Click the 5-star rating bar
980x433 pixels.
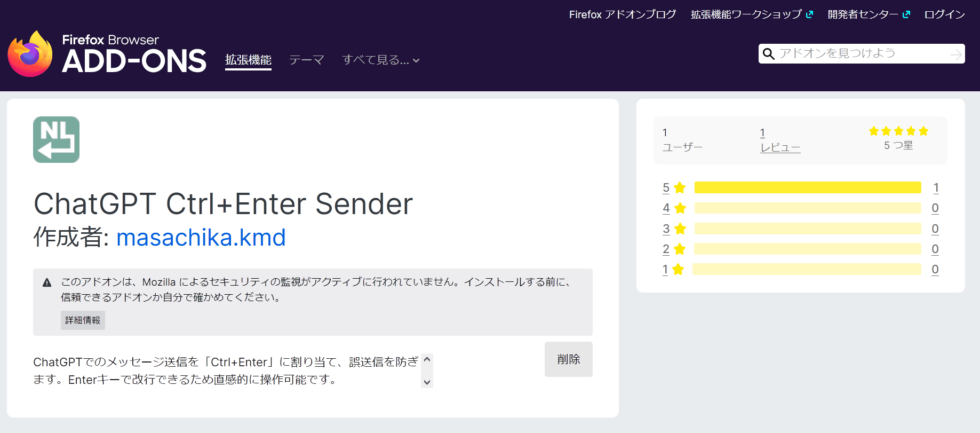[x=808, y=187]
